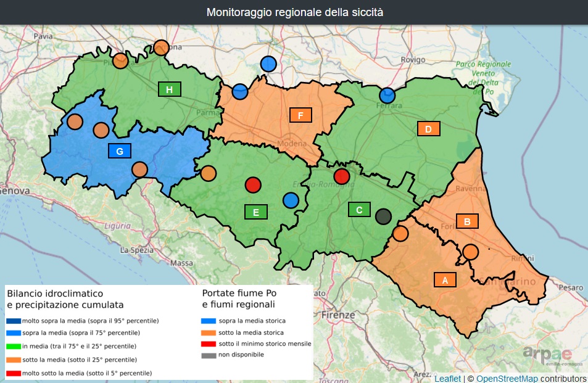Open the green region labeled H

coord(169,89)
